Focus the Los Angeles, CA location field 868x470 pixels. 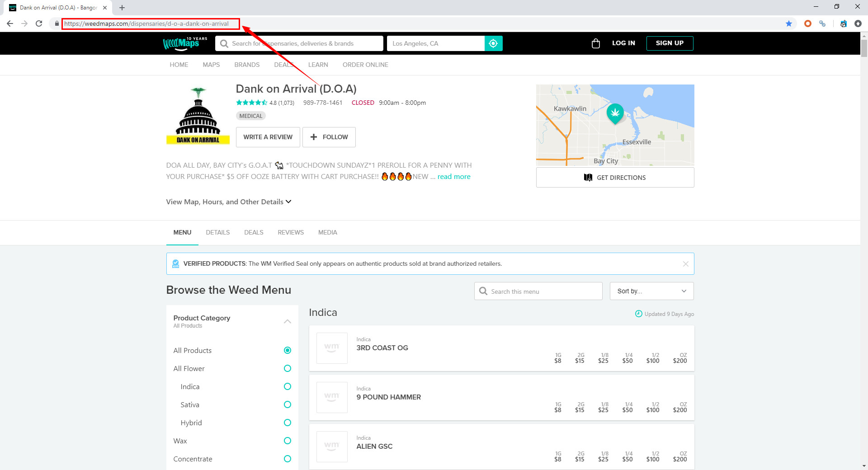[436, 43]
